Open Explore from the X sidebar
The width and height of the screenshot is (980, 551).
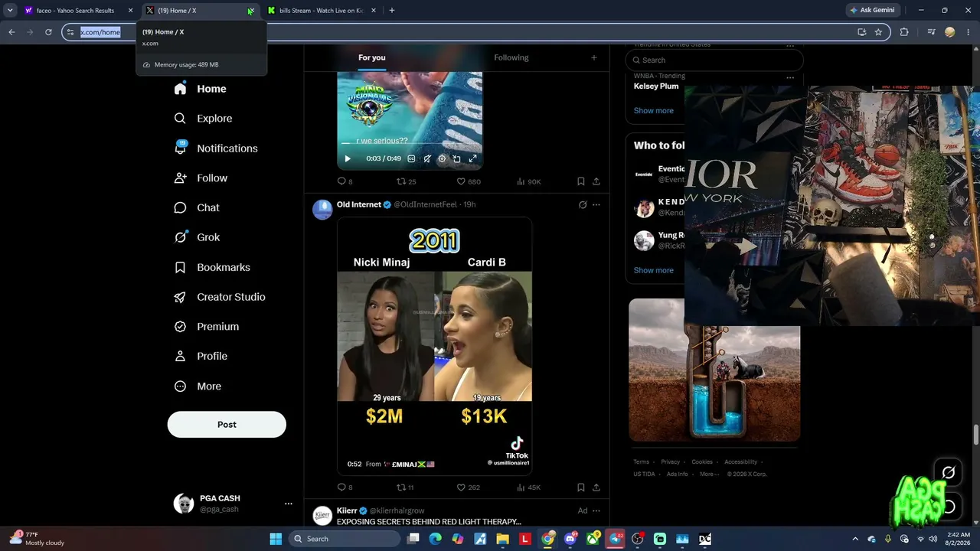pos(203,119)
